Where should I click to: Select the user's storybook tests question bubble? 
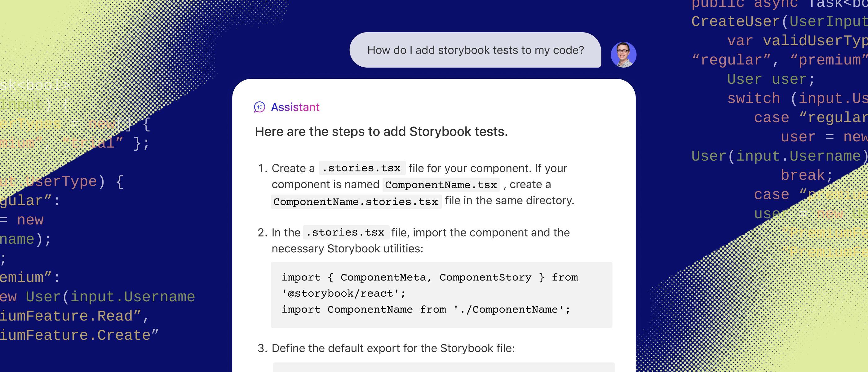click(475, 50)
